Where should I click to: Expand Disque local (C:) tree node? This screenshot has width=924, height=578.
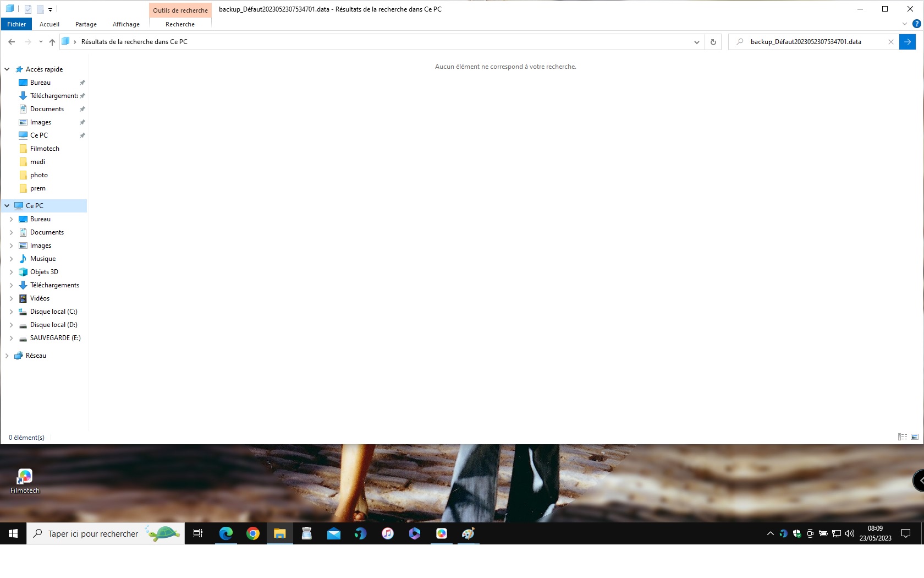[11, 312]
